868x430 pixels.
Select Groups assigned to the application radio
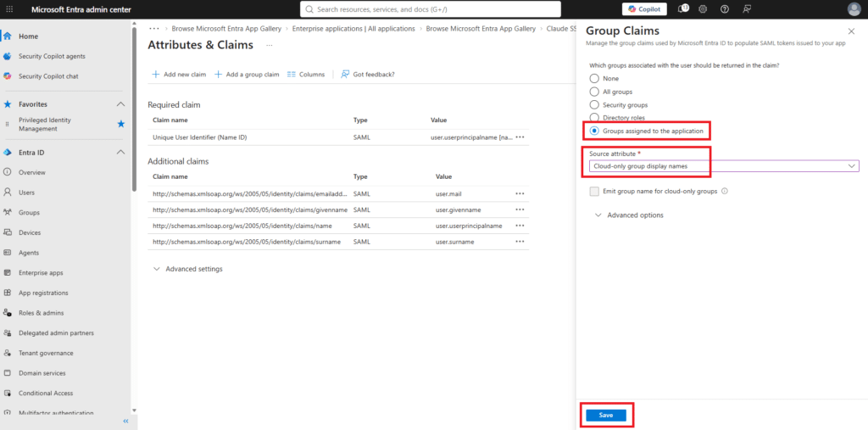[594, 131]
